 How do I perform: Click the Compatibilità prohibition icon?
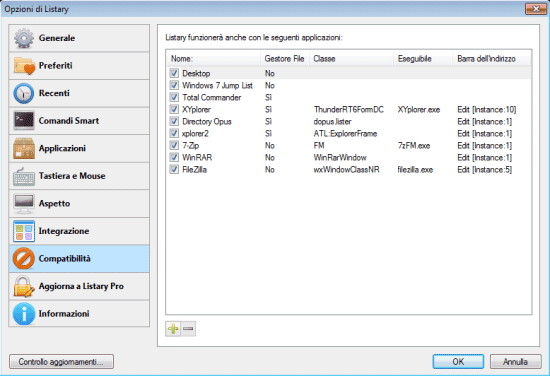coord(24,258)
